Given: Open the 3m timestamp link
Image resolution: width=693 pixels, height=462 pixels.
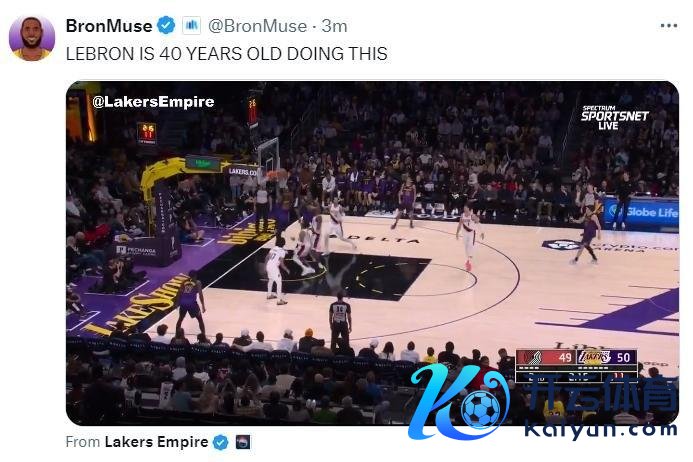Looking at the screenshot, I should tap(335, 26).
